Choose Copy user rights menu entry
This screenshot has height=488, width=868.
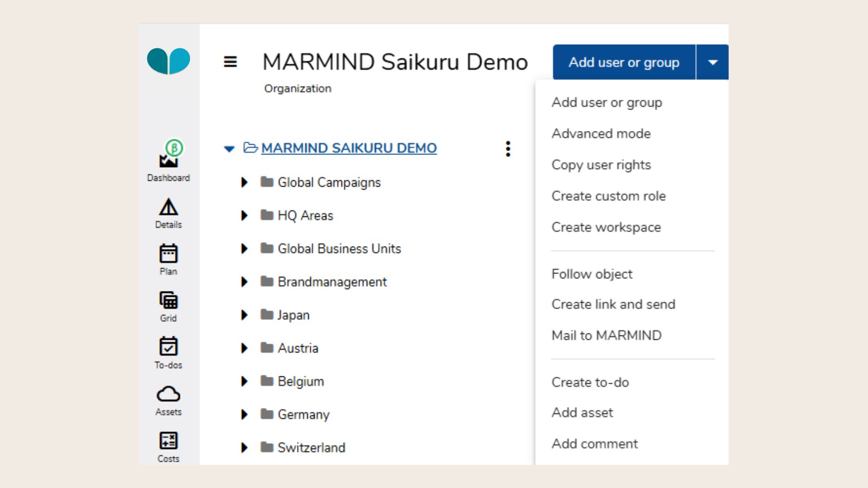(601, 165)
